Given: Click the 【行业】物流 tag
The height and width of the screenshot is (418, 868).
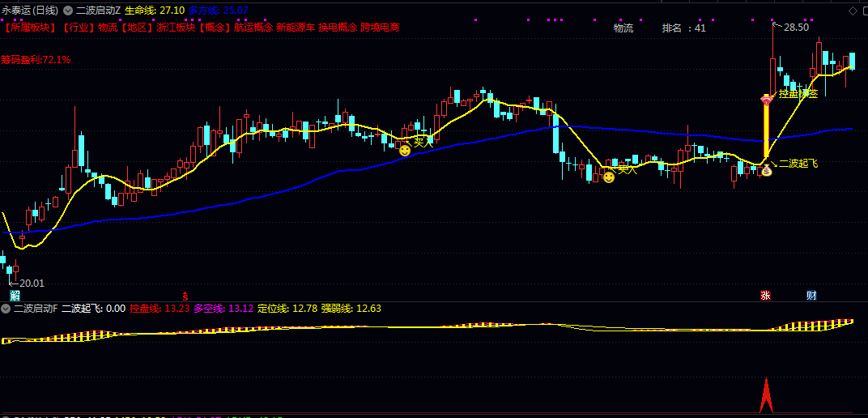Looking at the screenshot, I should click(88, 27).
